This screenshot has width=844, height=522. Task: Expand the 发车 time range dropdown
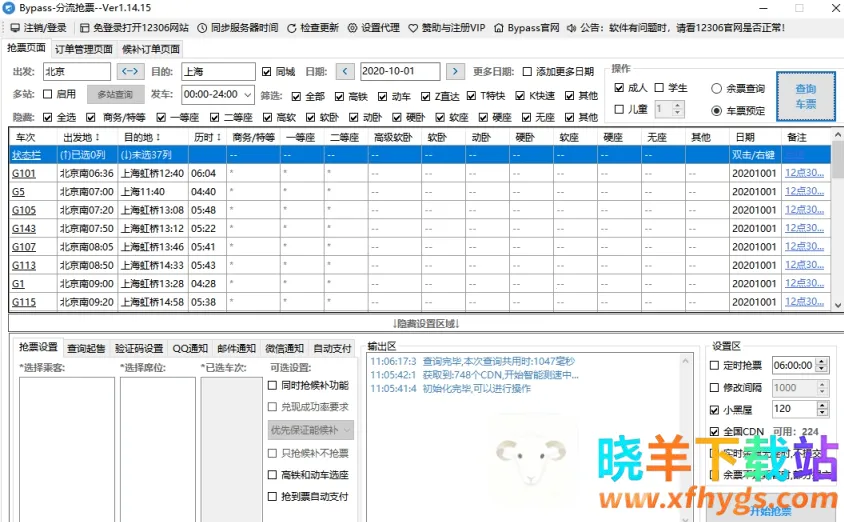(x=247, y=94)
